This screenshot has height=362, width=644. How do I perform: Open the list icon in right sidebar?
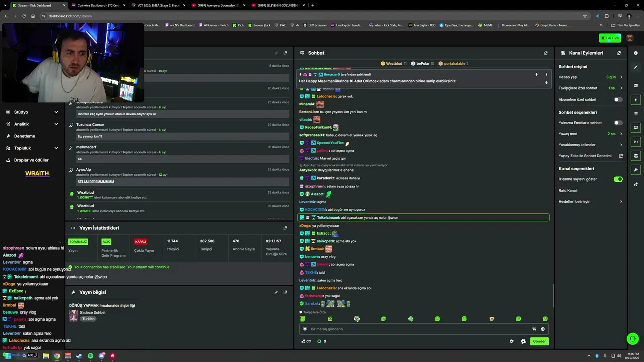tap(636, 114)
